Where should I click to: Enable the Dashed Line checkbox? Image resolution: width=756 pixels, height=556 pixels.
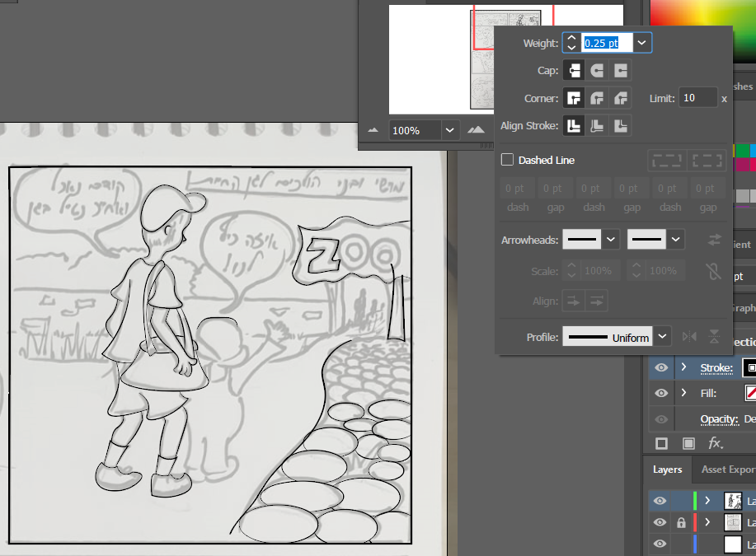[507, 160]
